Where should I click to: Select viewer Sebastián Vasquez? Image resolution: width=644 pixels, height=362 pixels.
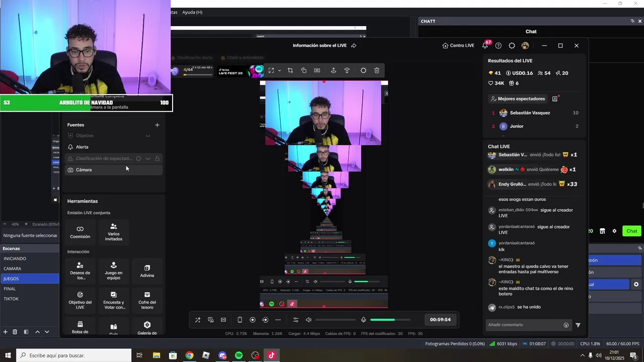pyautogui.click(x=535, y=113)
